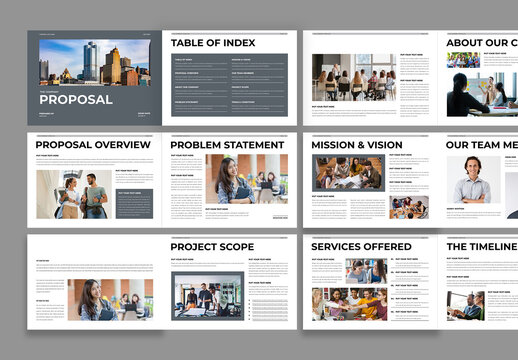Select the city skyline cover photo

coord(95,63)
